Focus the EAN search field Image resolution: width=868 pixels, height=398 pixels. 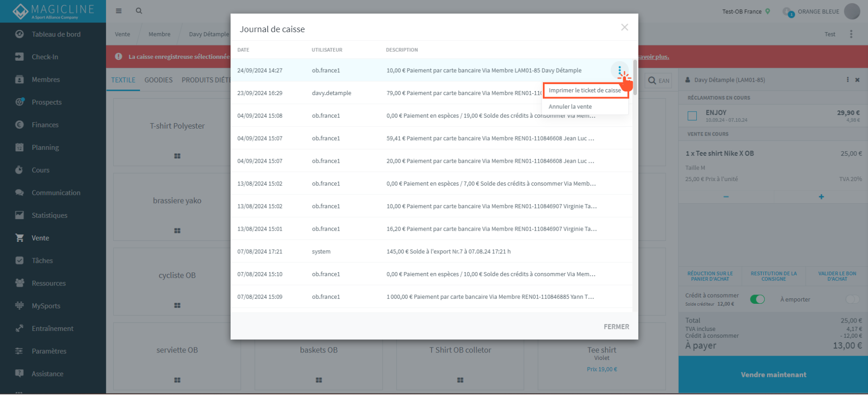659,80
